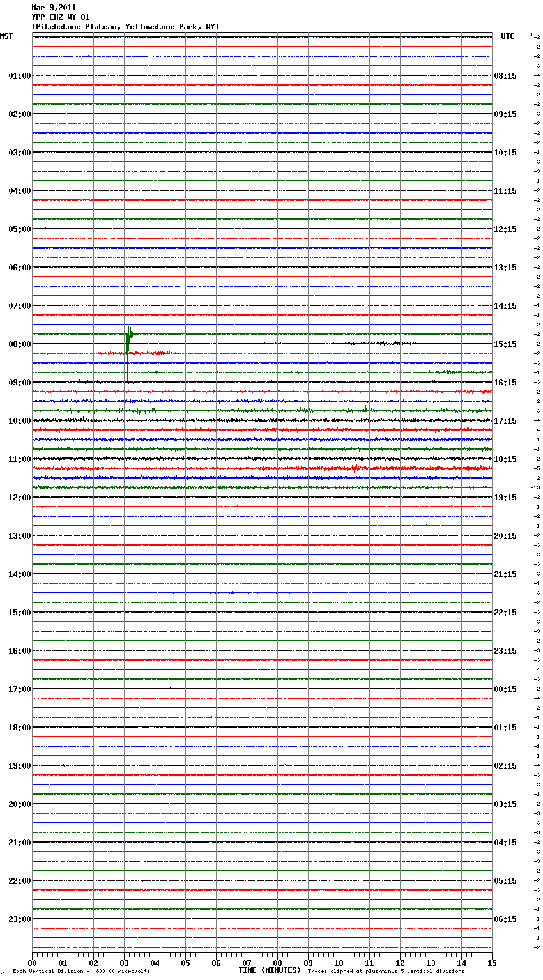Select the 03:00 MST row label
Screen dimensions: 543x980
pyautogui.click(x=20, y=153)
